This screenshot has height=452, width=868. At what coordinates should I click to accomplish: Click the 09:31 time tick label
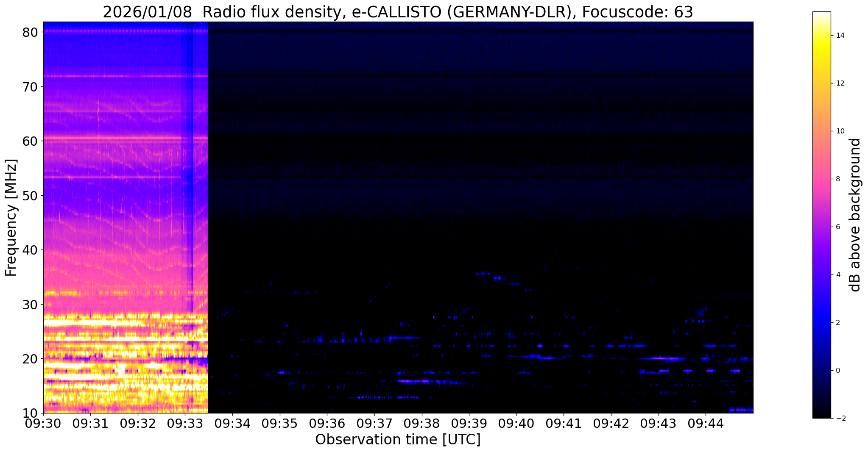91,423
